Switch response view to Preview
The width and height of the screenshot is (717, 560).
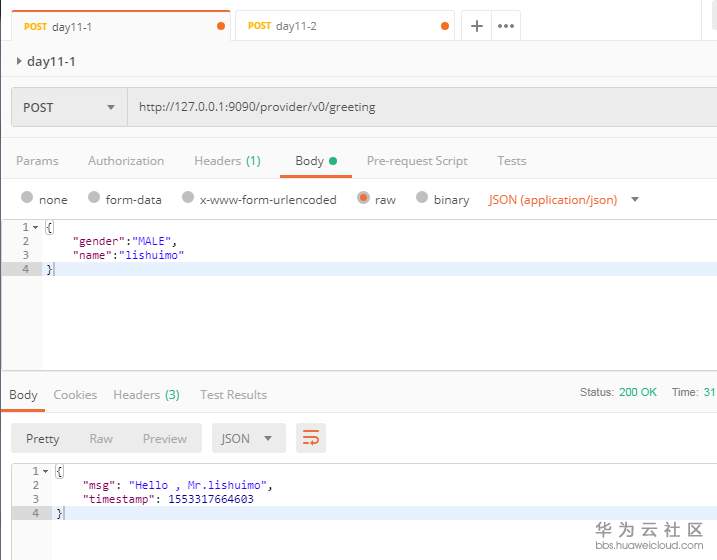[165, 439]
